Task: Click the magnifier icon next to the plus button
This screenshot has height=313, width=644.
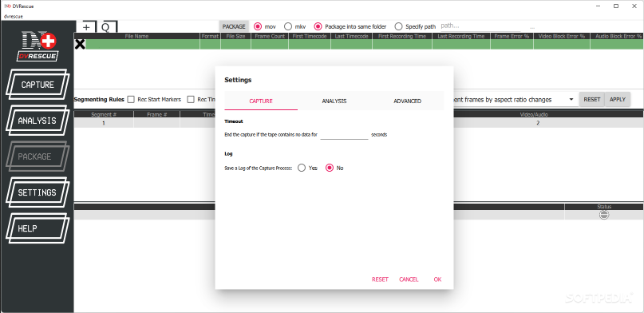Action: [x=106, y=27]
